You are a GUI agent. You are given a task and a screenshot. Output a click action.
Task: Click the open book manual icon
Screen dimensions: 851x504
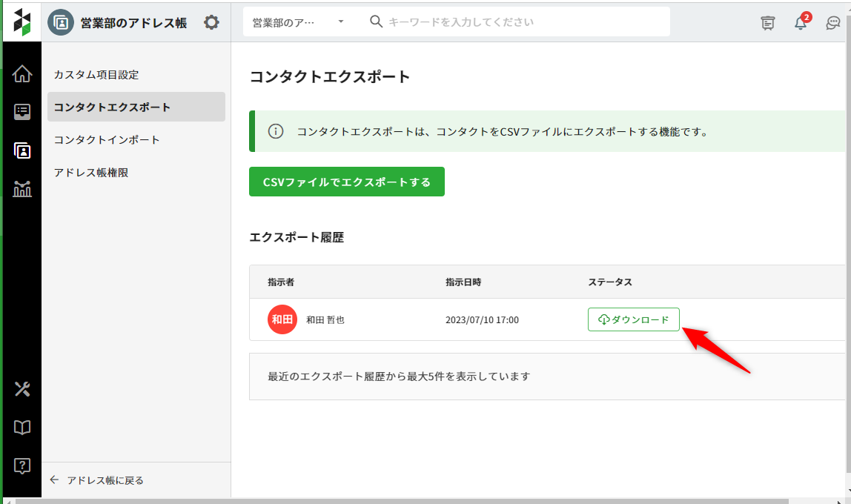(22, 428)
